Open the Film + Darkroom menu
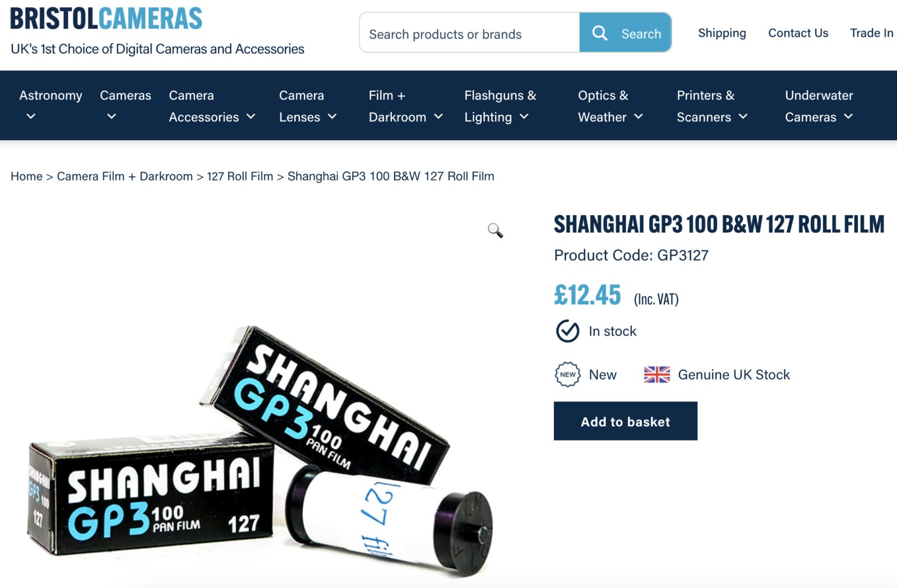This screenshot has width=897, height=588. [x=406, y=106]
